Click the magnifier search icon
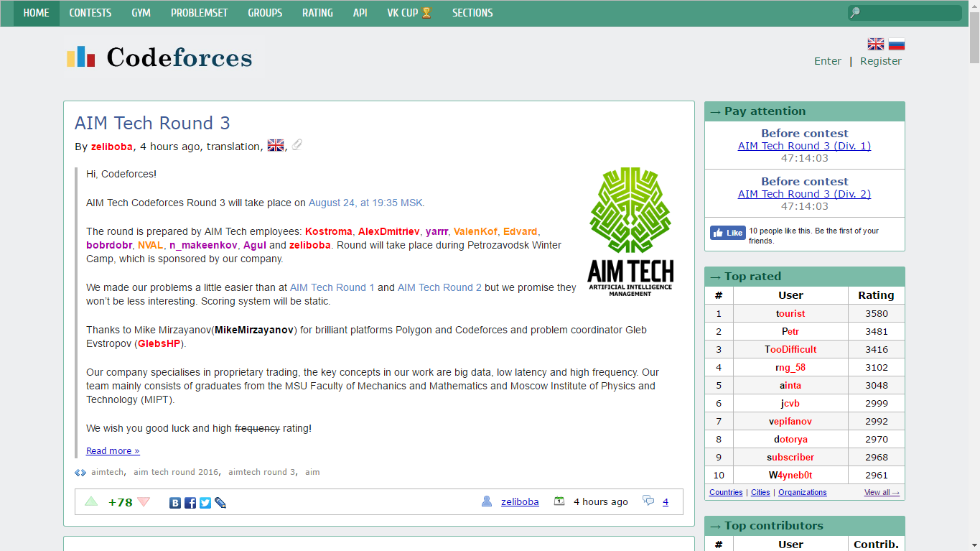Screen dimensions: 980x551 [x=854, y=13]
